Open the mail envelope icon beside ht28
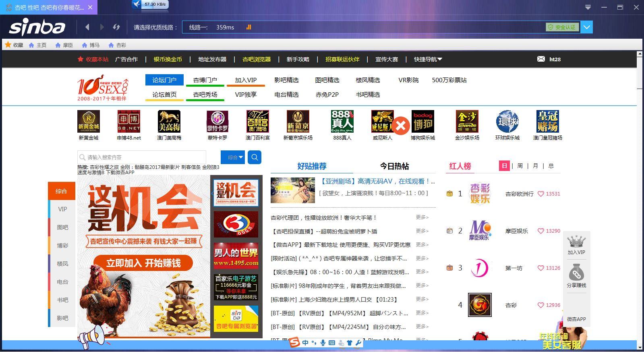644x352 pixels. tap(541, 59)
